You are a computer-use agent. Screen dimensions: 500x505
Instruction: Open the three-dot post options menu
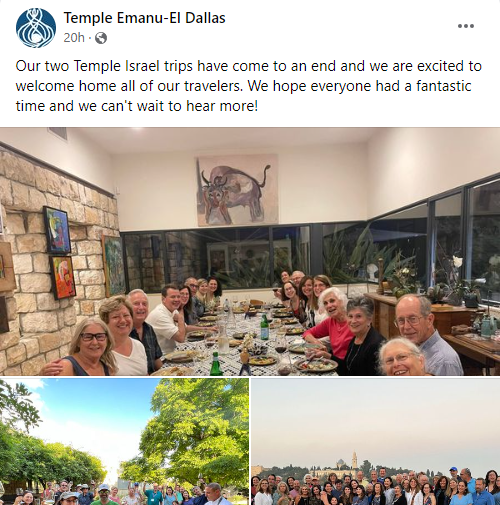(x=466, y=26)
